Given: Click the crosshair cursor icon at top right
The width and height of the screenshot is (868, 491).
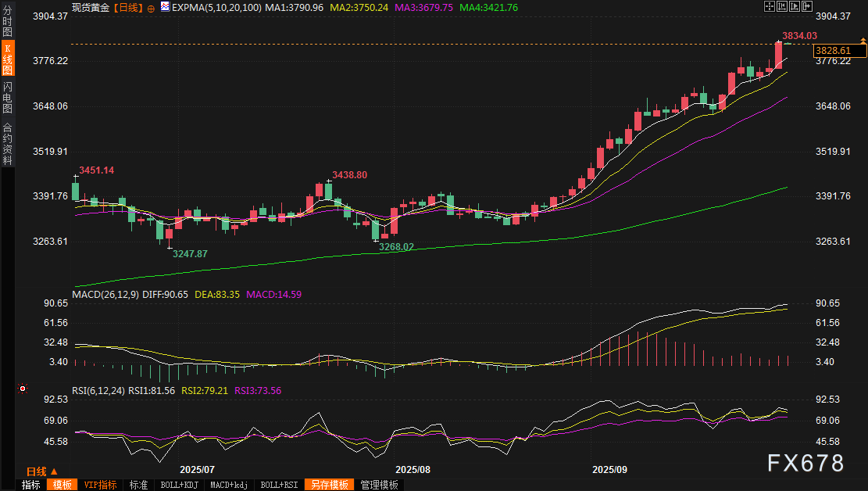Looking at the screenshot, I should [770, 6].
